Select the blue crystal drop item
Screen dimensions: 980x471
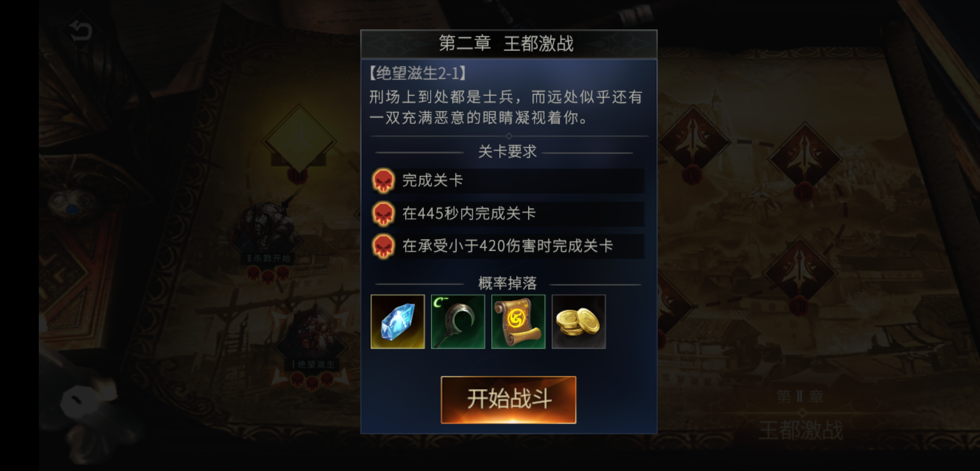click(x=398, y=321)
